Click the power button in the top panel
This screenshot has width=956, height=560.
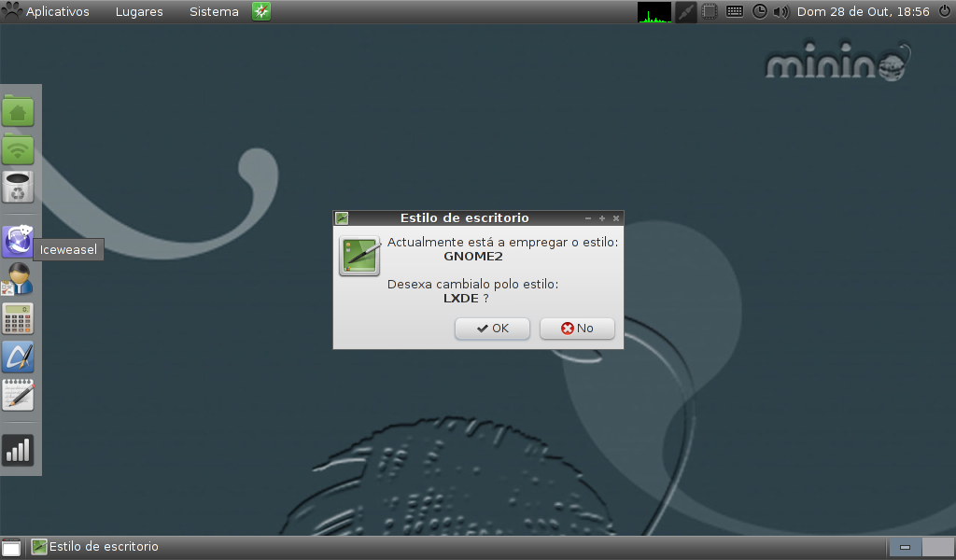click(944, 12)
